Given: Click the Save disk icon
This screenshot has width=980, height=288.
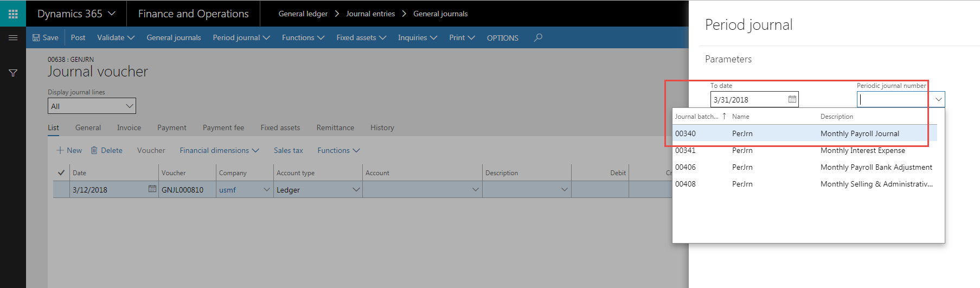Looking at the screenshot, I should 36,37.
